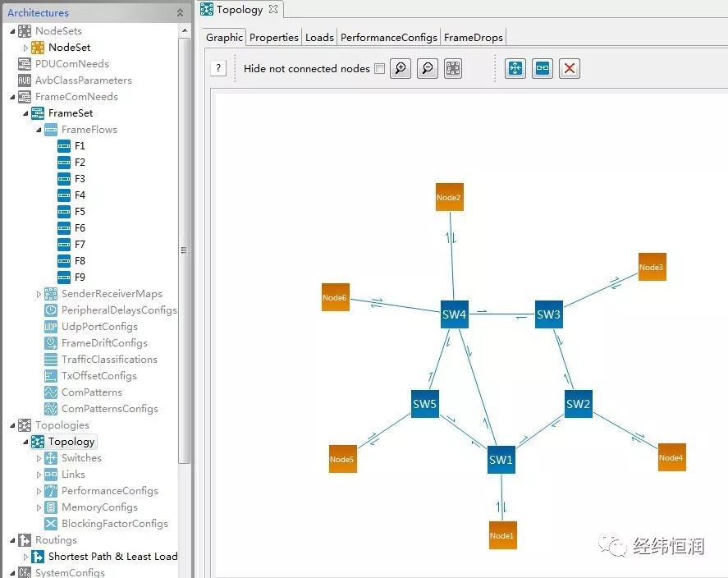Image resolution: width=728 pixels, height=578 pixels.
Task: Expand the MemoryConfigs tree node
Action: [39, 507]
